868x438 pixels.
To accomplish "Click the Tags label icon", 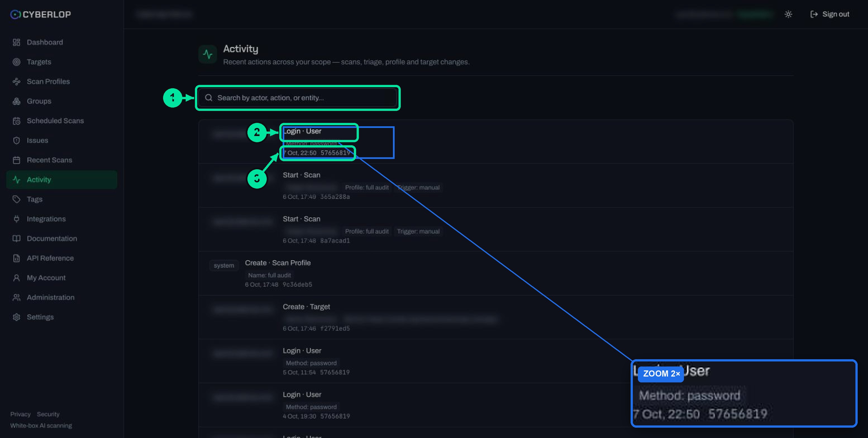I will pos(16,199).
